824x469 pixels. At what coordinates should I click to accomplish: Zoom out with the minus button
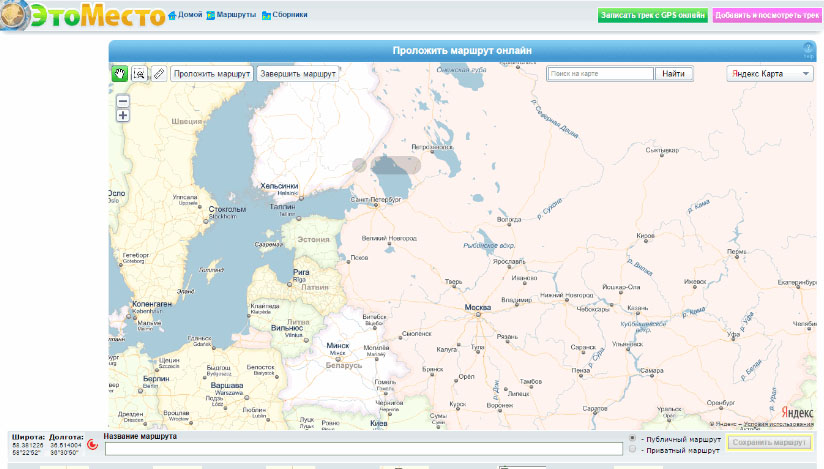click(x=123, y=101)
